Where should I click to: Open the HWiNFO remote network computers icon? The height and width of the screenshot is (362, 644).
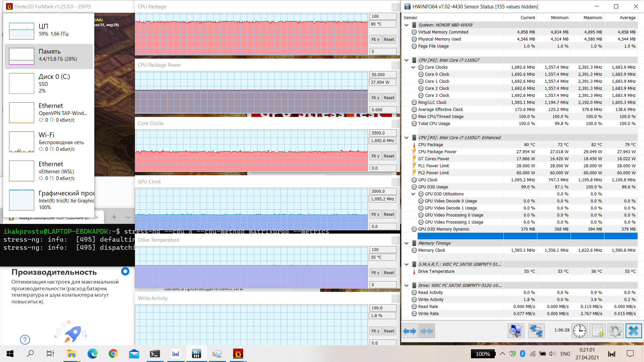tap(536, 331)
